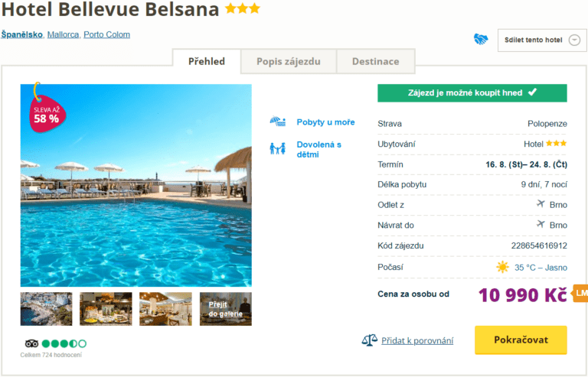Open the Popis zájezdu tab

click(289, 61)
